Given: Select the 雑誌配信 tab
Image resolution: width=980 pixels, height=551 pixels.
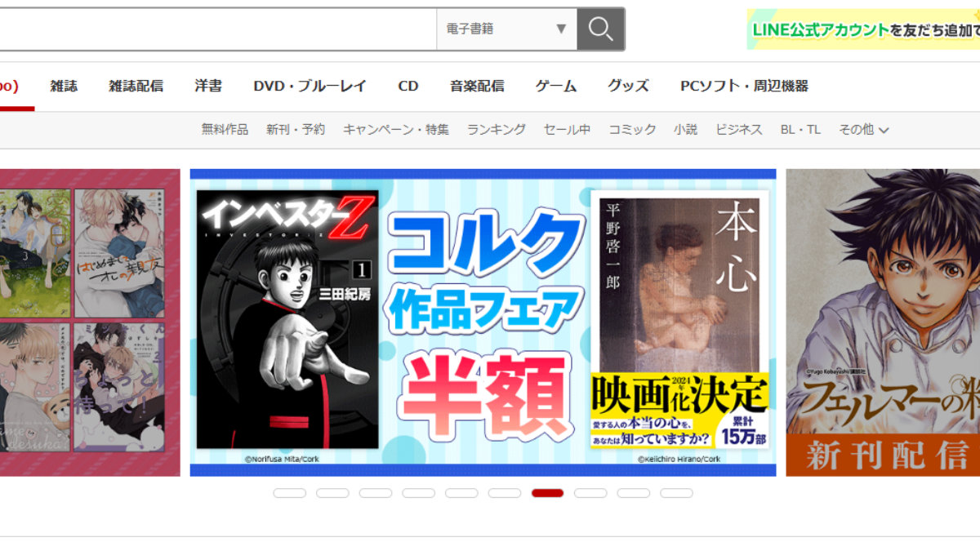Looking at the screenshot, I should [136, 86].
